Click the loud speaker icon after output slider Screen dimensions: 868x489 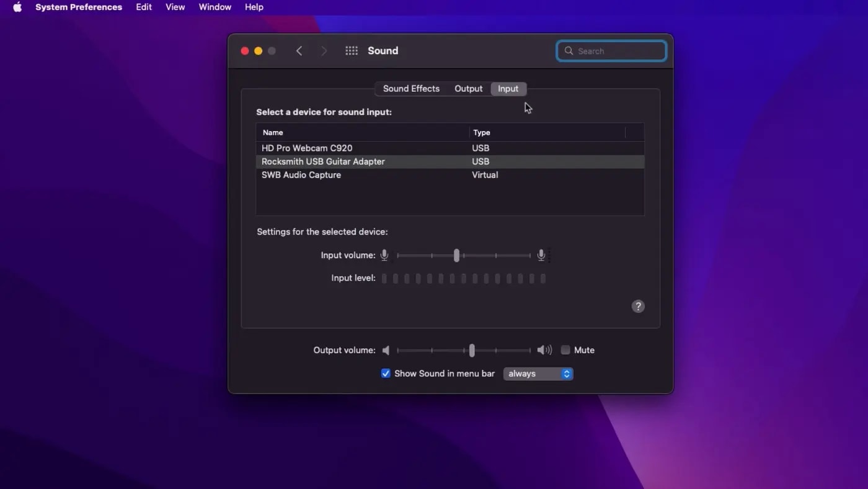tap(544, 350)
